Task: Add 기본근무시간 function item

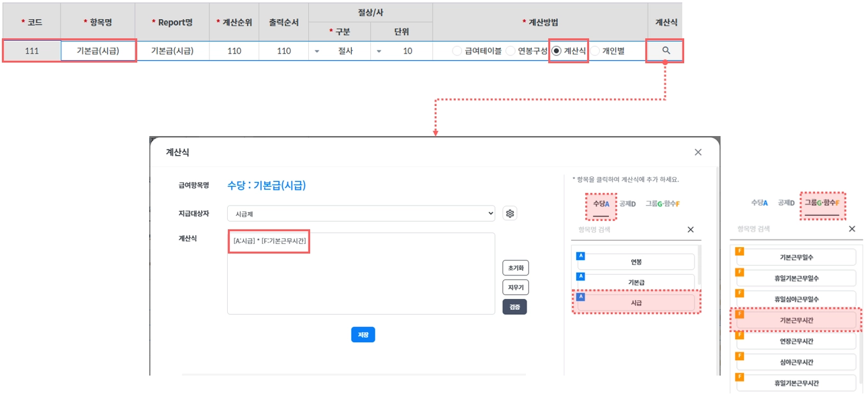Action: coord(796,320)
